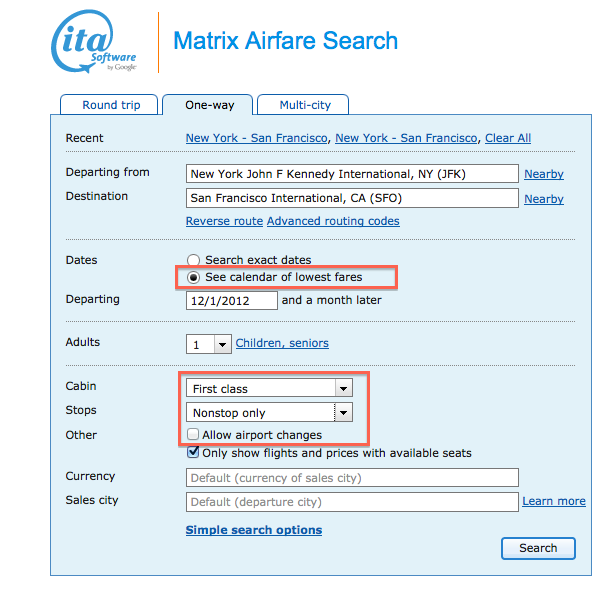Expand the Stops dropdown
Screen dimensions: 601x590
(269, 412)
